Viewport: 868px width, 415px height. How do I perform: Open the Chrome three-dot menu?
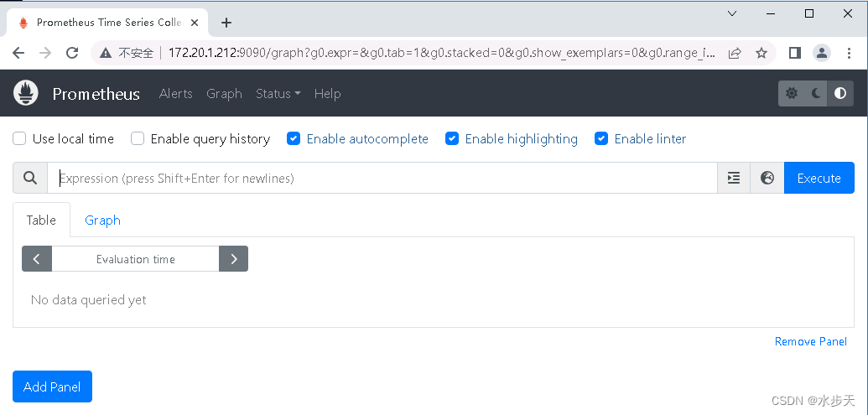point(850,53)
